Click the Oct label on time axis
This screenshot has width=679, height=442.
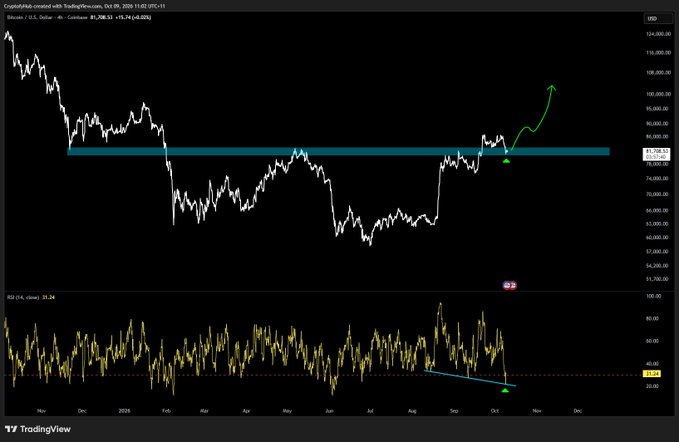pos(495,411)
